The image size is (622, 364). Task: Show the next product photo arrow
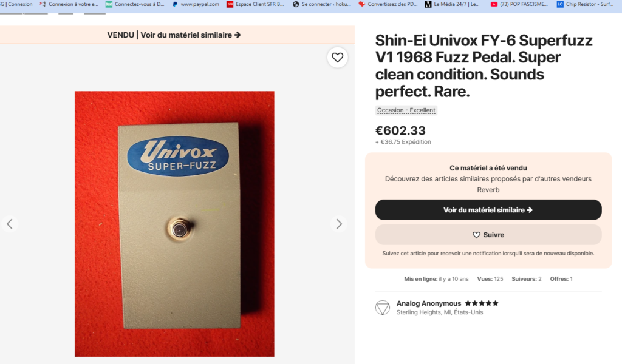click(x=339, y=224)
